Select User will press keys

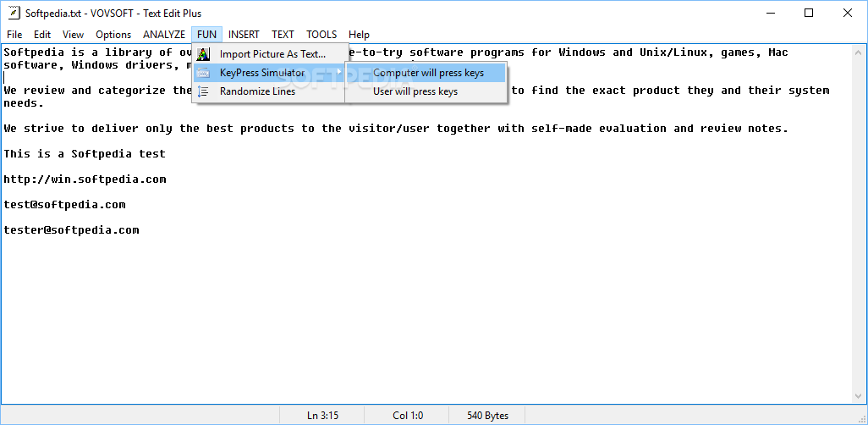[x=426, y=91]
